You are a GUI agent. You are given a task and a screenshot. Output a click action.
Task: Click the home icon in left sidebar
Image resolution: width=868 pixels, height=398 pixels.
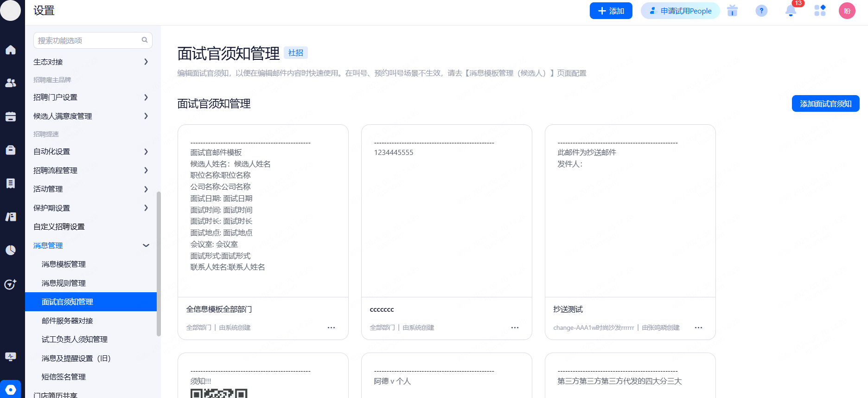click(11, 50)
